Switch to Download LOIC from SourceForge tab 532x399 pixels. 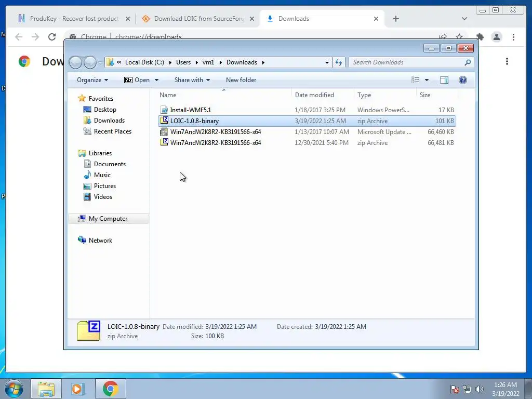point(199,19)
